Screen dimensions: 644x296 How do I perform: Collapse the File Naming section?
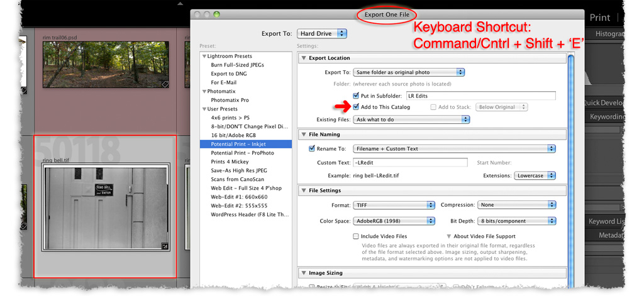304,134
